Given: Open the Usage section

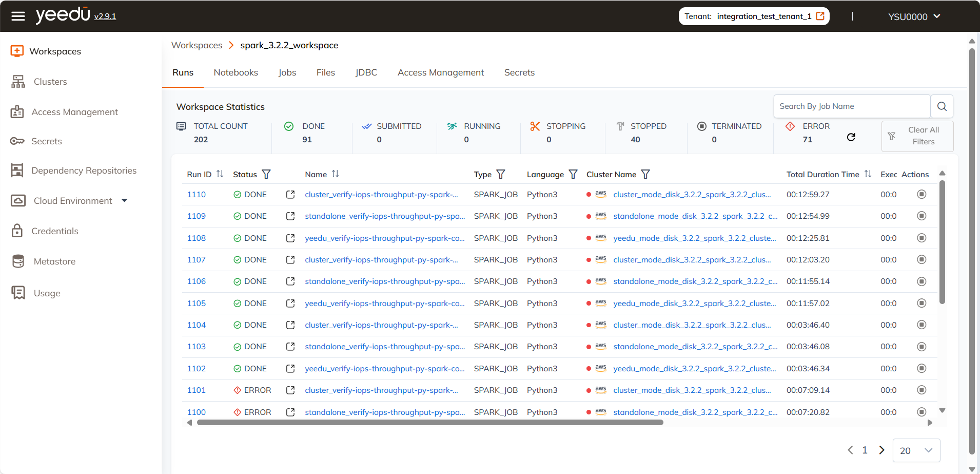Looking at the screenshot, I should click(x=47, y=293).
